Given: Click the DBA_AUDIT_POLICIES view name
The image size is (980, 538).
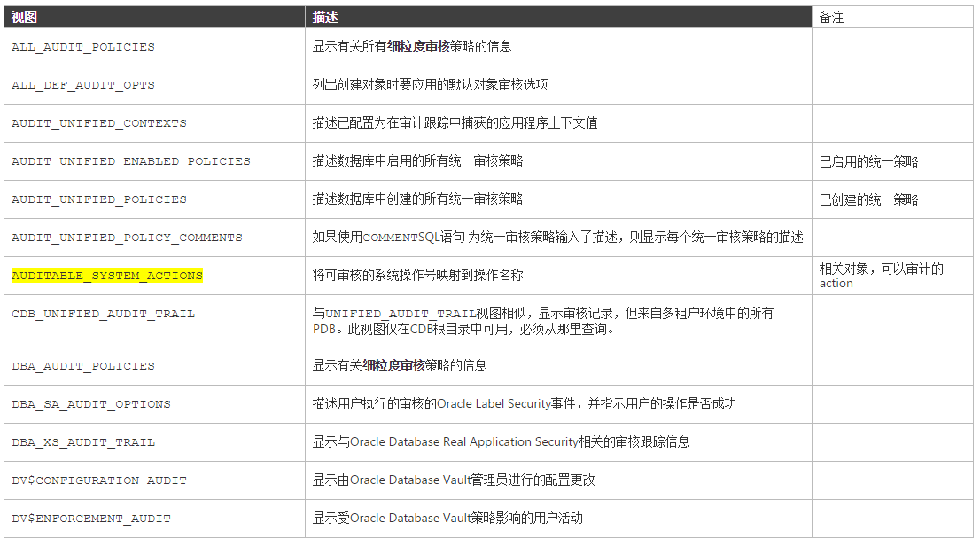Looking at the screenshot, I should (83, 366).
